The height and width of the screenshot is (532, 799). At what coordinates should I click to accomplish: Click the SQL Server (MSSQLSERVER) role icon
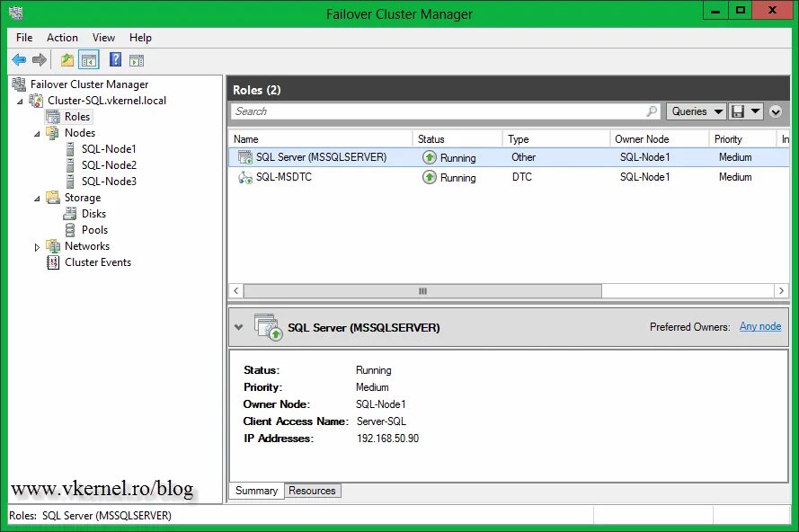click(245, 156)
